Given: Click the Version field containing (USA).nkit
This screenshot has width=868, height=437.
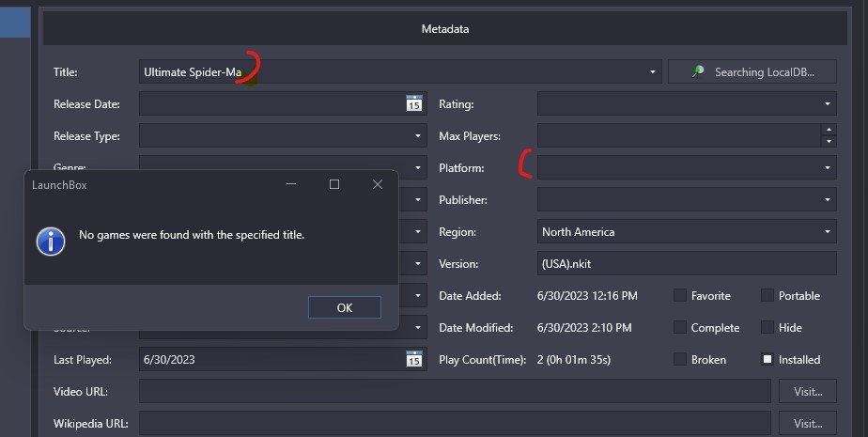Looking at the screenshot, I should [687, 264].
